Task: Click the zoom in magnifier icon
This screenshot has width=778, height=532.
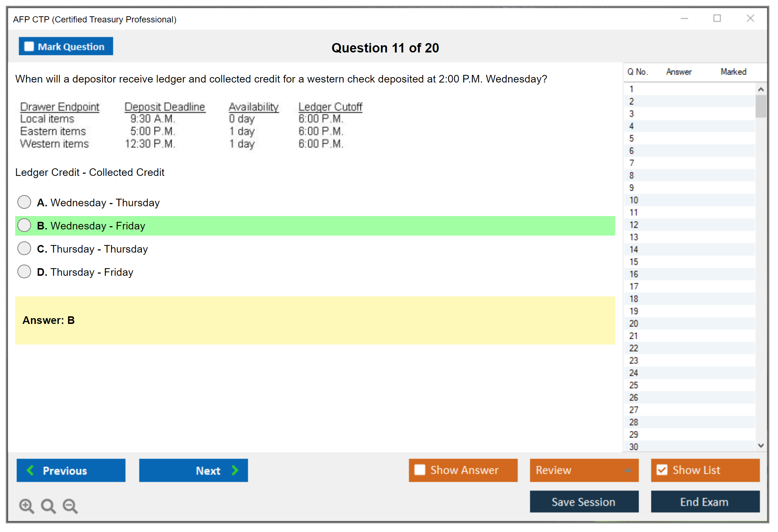Action: 26,506
